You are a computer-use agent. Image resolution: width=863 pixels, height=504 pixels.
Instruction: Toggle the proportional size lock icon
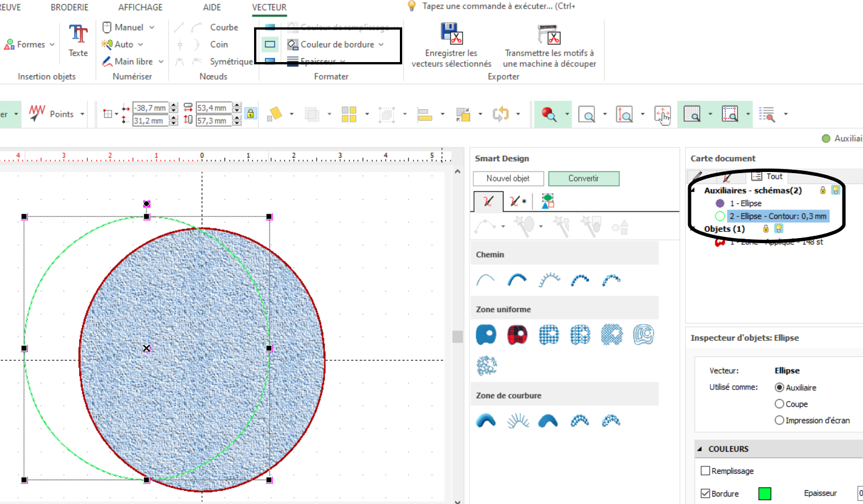click(x=250, y=114)
